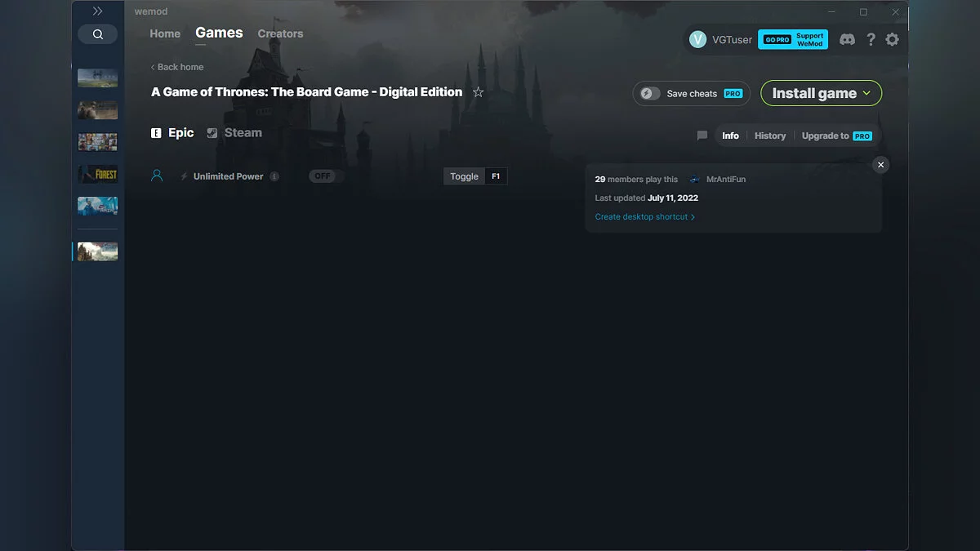The height and width of the screenshot is (551, 980).
Task: Close the info panel with X button
Action: [880, 165]
